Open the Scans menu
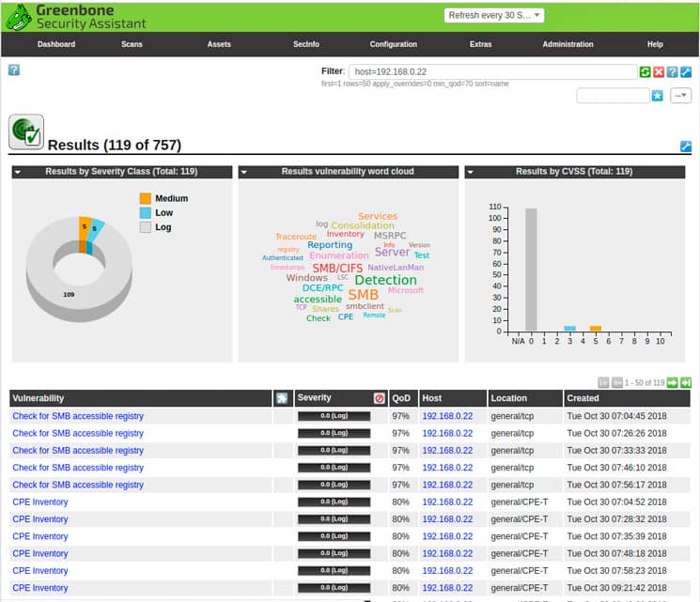The image size is (700, 602). click(x=132, y=44)
